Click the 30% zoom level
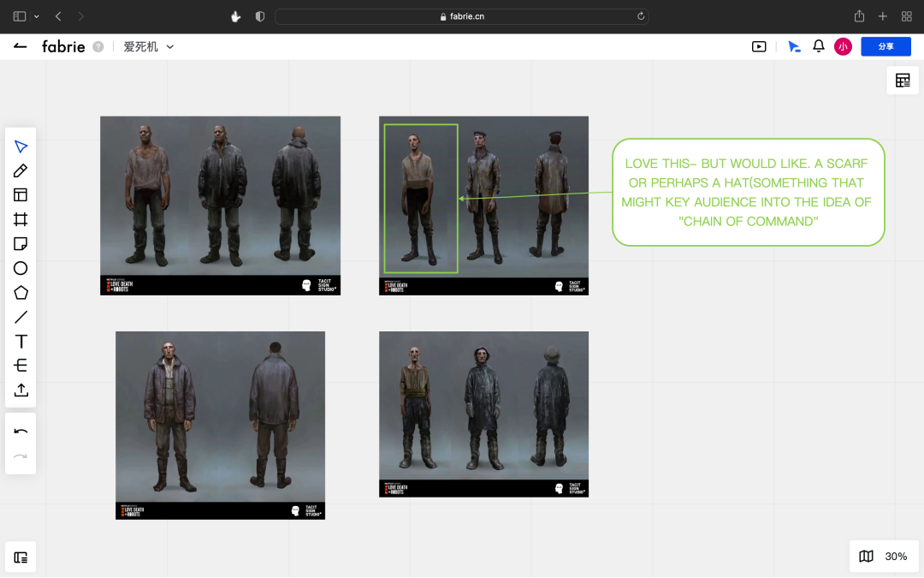Viewport: 924px width, 578px height. 896,557
